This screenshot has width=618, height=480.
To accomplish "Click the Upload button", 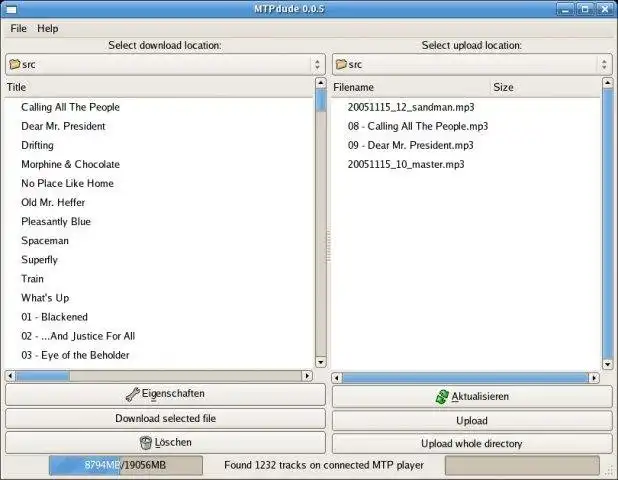I will click(x=472, y=421).
